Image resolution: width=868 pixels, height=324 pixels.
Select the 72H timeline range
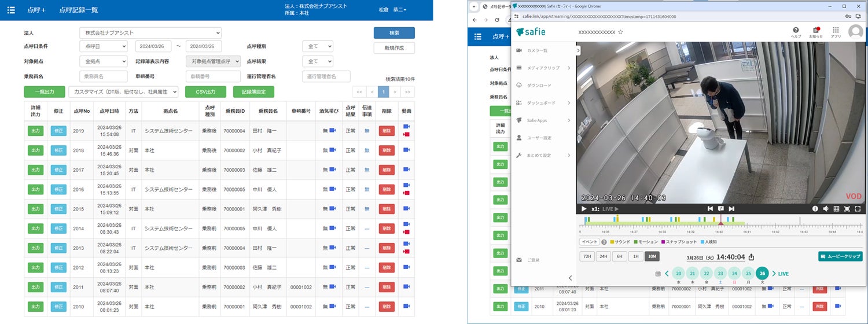coord(587,256)
